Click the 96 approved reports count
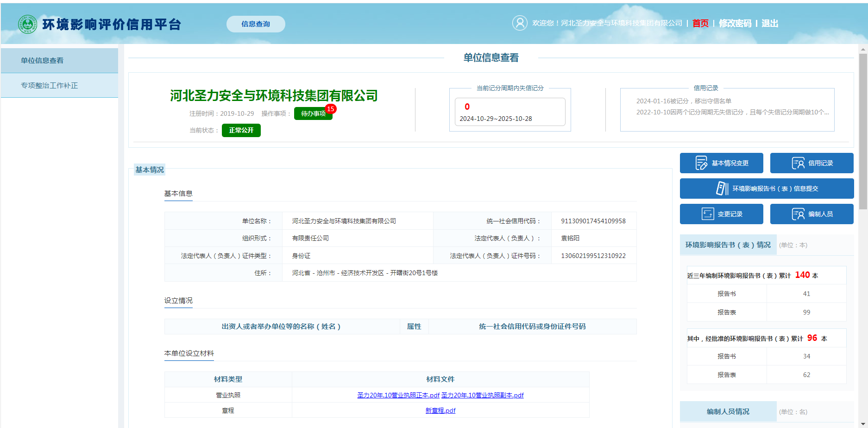Image resolution: width=868 pixels, height=428 pixels. tap(812, 338)
